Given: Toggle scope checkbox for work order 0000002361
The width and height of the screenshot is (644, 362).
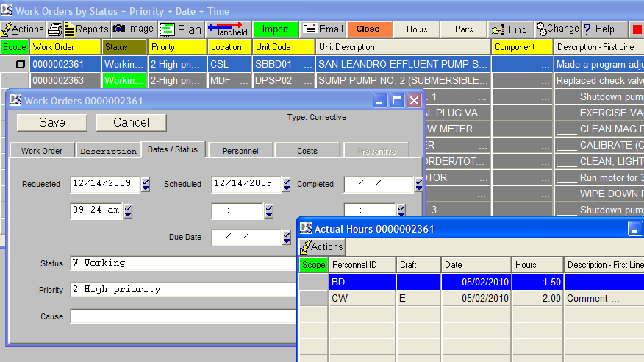Looking at the screenshot, I should coord(21,65).
